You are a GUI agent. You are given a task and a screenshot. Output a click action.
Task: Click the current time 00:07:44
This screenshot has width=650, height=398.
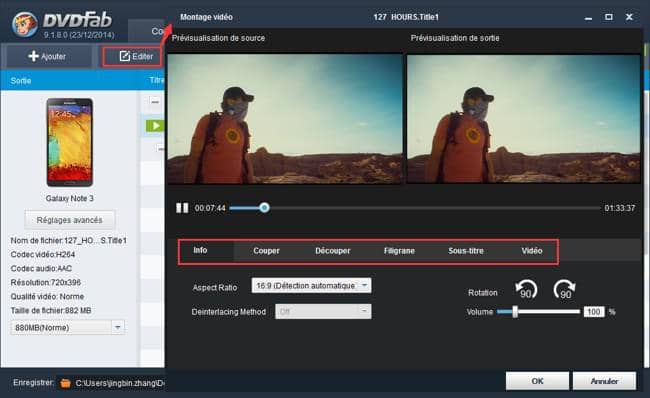[210, 208]
